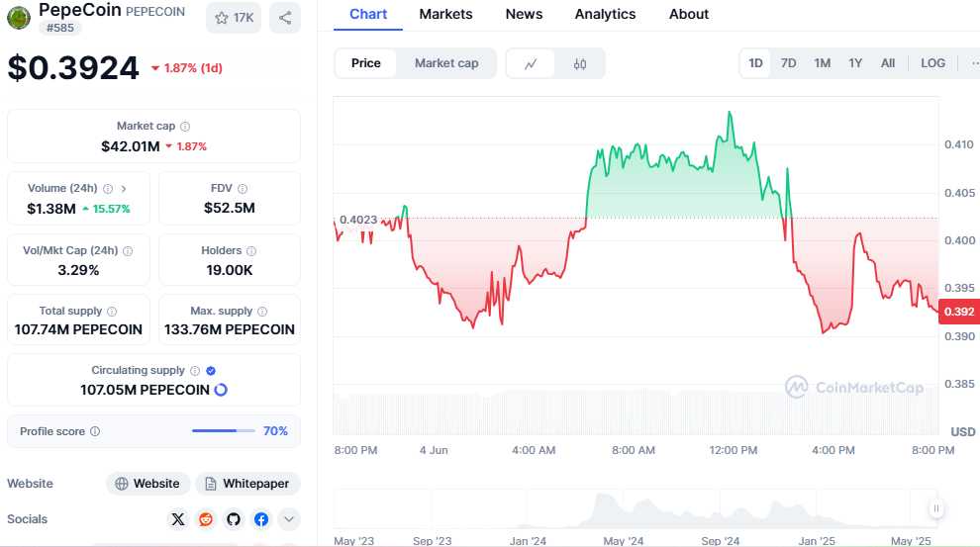This screenshot has height=547, width=980.
Task: Show Profile score info icon
Action: (95, 431)
